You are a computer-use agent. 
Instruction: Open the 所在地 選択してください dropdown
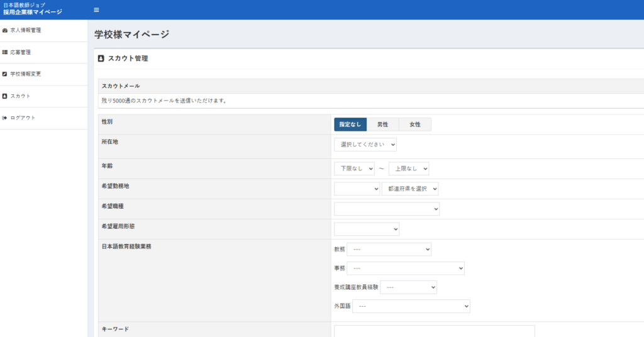[365, 145]
